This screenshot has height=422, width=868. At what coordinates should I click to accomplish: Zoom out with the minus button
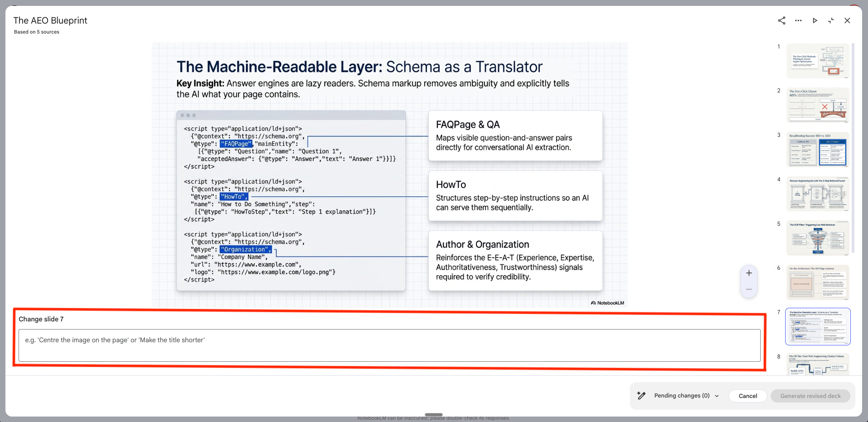coord(749,289)
